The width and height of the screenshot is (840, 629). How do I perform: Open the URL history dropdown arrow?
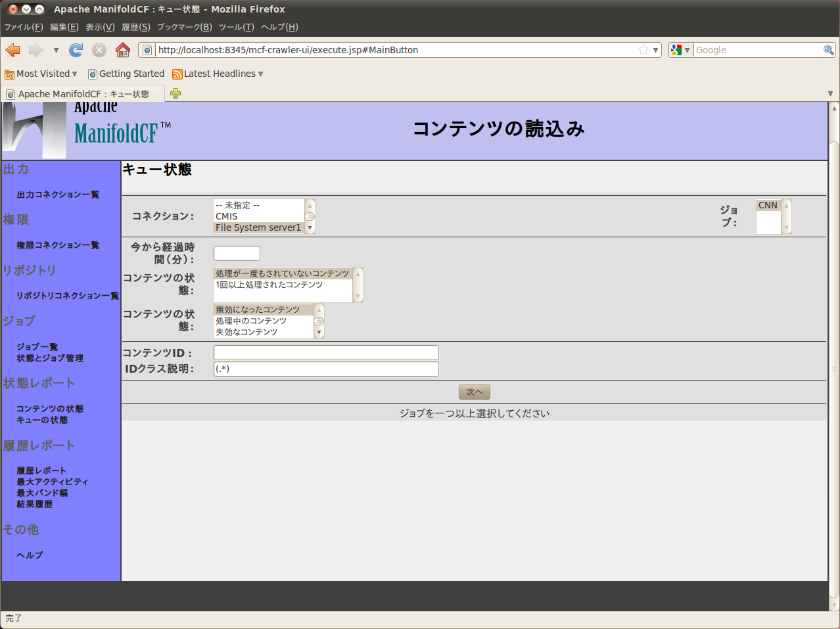click(655, 50)
